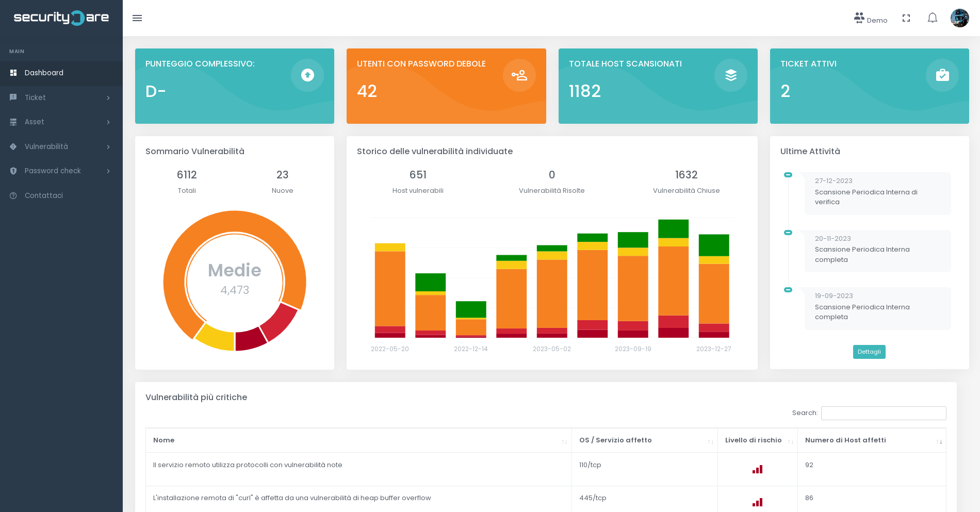Click the SecurityCare logo
980x512 pixels.
[x=61, y=18]
